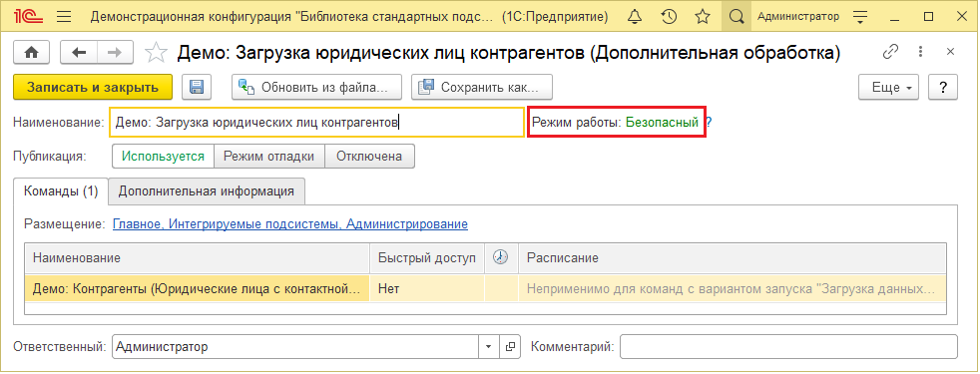
Task: Click Записать и закрыть
Action: point(93,88)
